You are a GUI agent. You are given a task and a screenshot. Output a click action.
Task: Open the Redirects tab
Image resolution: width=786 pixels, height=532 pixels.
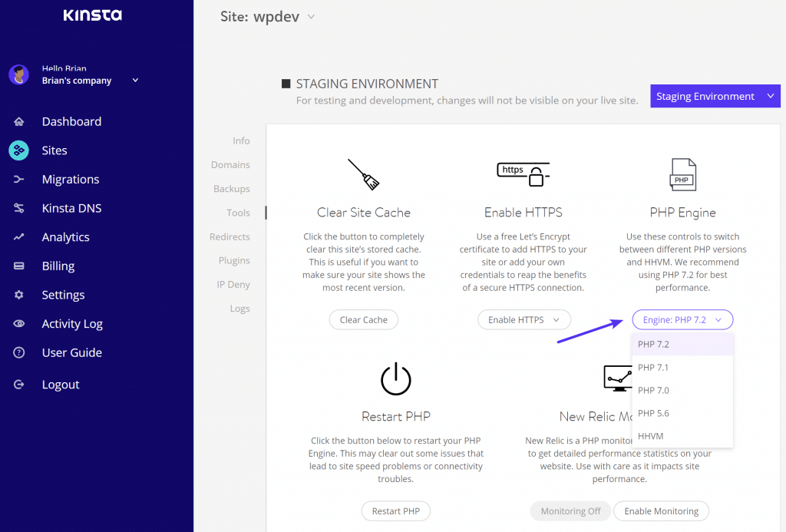[x=230, y=236]
